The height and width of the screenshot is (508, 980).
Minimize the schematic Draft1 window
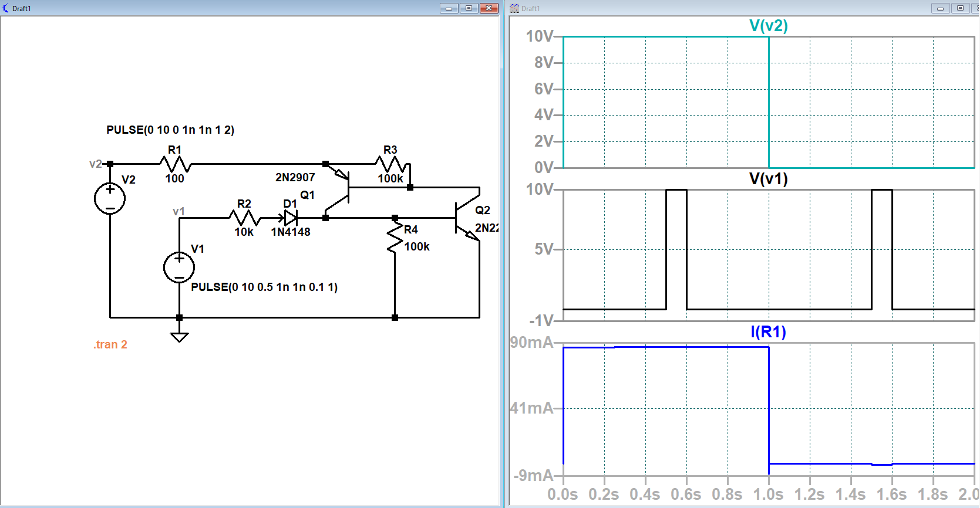449,8
